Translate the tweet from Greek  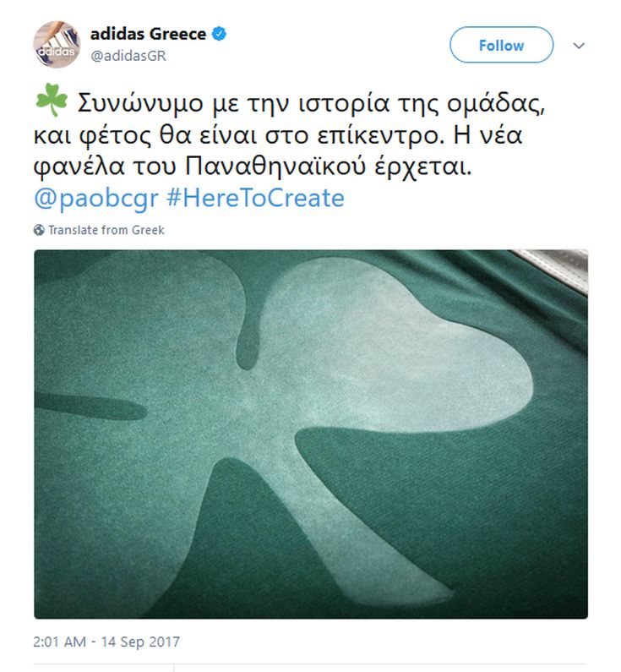106,230
